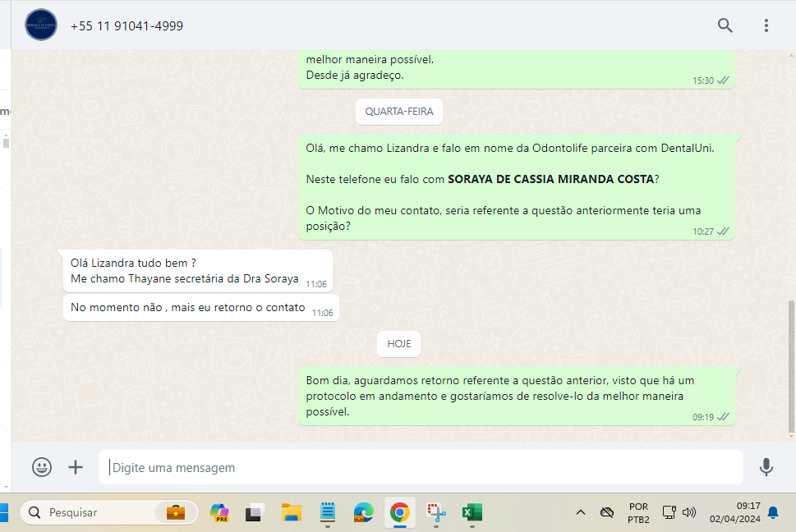This screenshot has height=532, width=796.
Task: Open the contact profile picture
Action: 41,25
